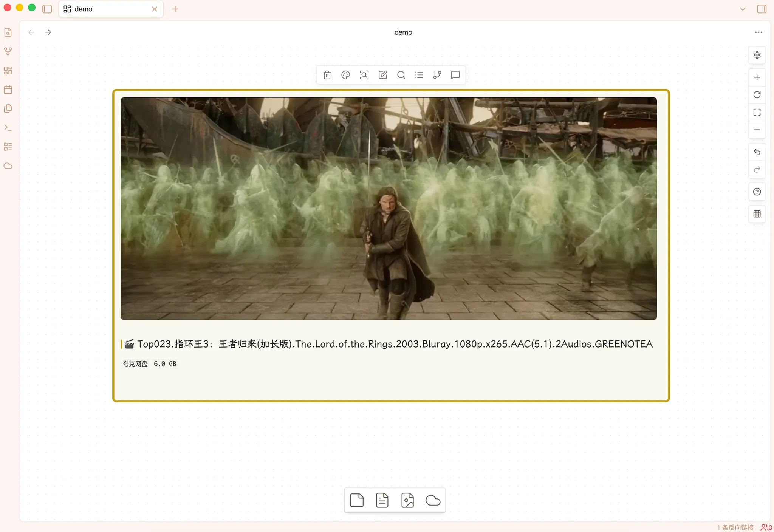The image size is (774, 532).
Task: Reset the canvas zoom
Action: 757,95
